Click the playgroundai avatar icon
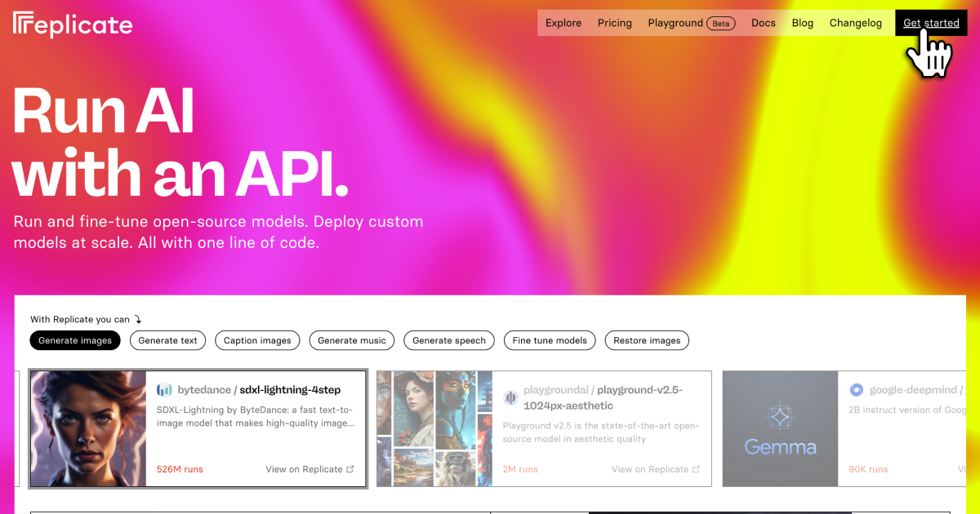Screen dimensions: 980x514 (511, 397)
